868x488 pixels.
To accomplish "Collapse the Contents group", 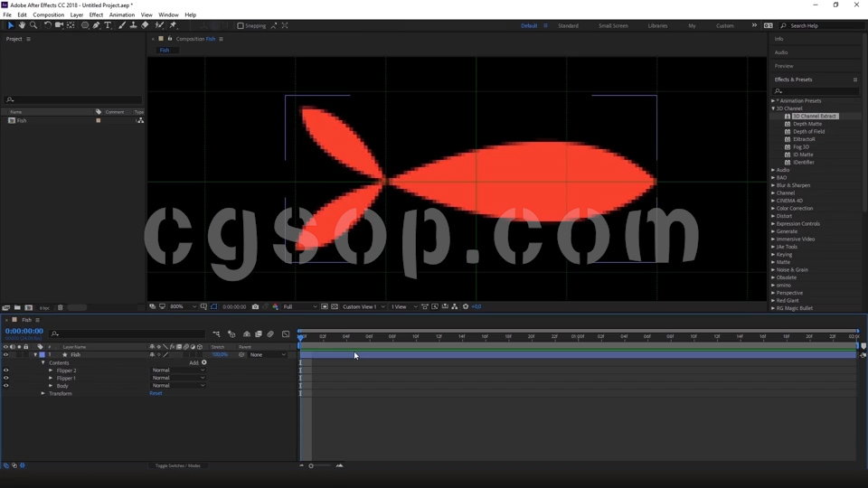I will coord(43,363).
